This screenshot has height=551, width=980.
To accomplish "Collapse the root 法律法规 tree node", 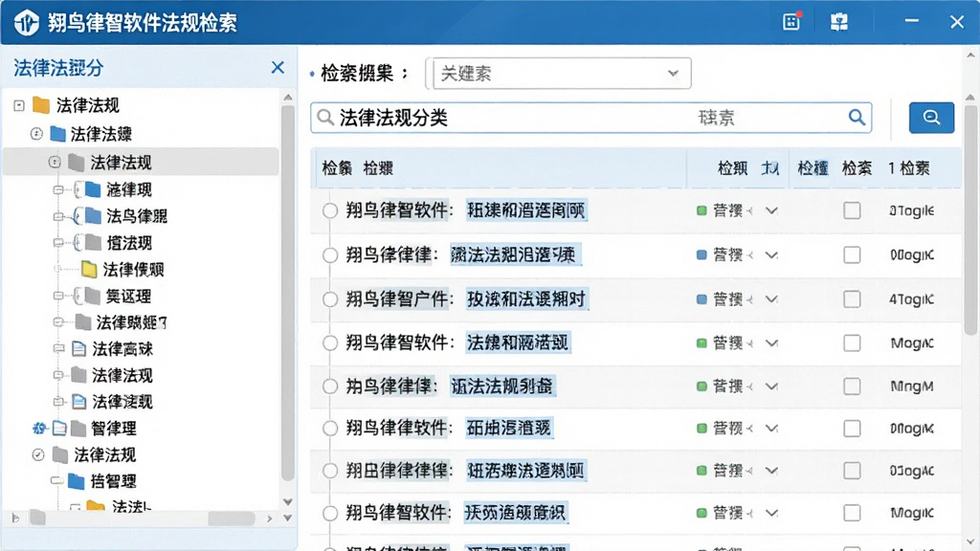I will point(19,105).
